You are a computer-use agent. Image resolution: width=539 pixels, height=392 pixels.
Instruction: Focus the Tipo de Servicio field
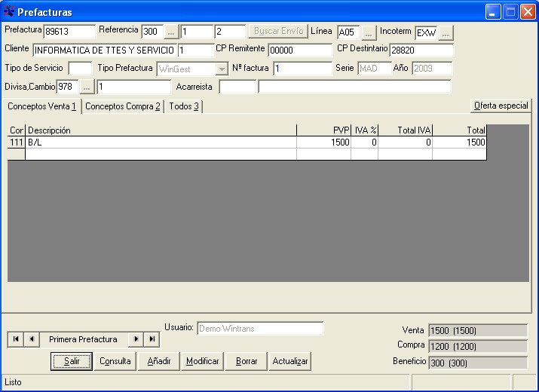click(80, 68)
